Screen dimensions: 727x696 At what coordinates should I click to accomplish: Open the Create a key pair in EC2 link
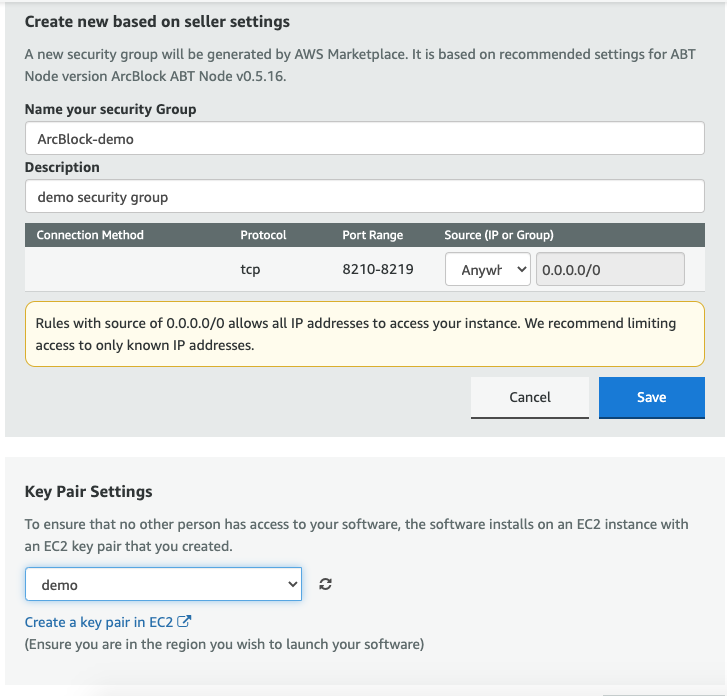point(98,622)
